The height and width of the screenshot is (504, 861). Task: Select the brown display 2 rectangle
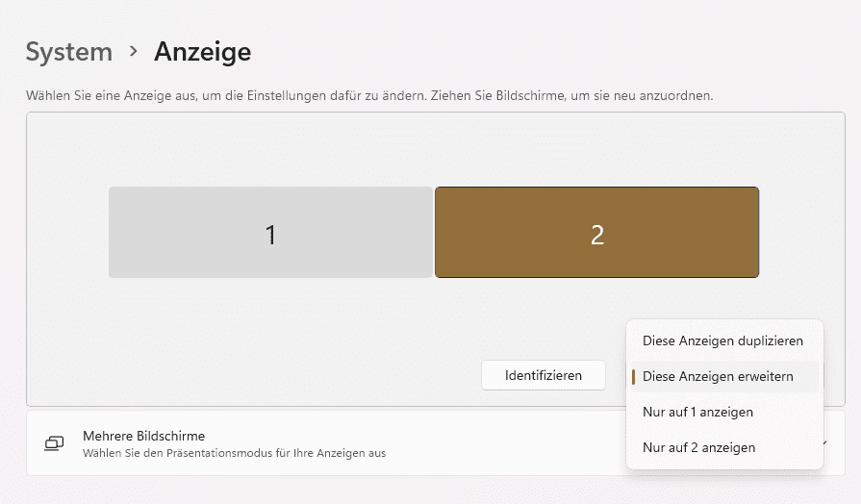point(596,232)
